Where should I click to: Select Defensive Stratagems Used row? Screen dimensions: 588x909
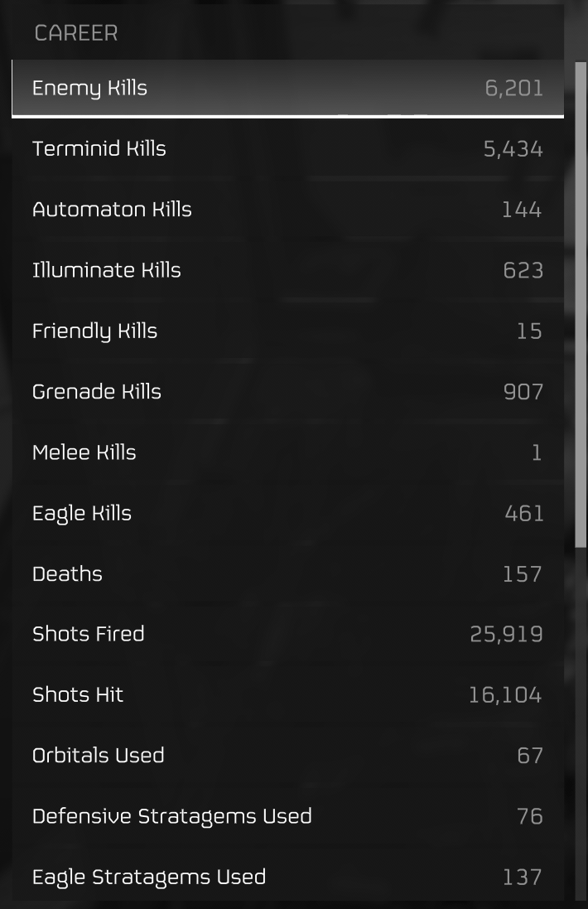pyautogui.click(x=288, y=817)
